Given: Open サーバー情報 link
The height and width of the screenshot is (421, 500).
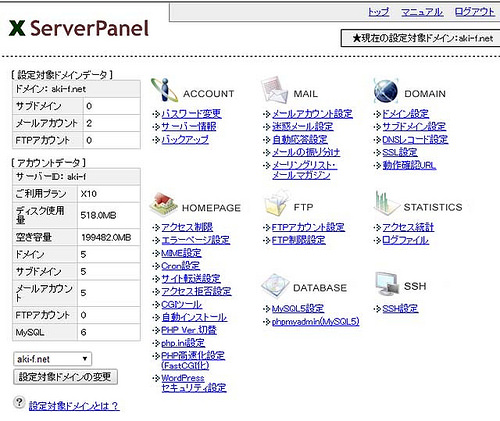Looking at the screenshot, I should (x=189, y=127).
